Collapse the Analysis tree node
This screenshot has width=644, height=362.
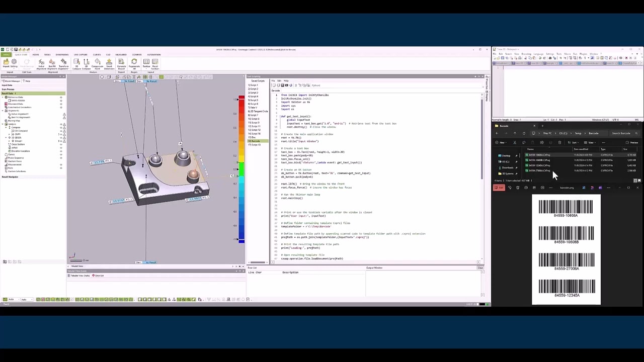pos(3,124)
